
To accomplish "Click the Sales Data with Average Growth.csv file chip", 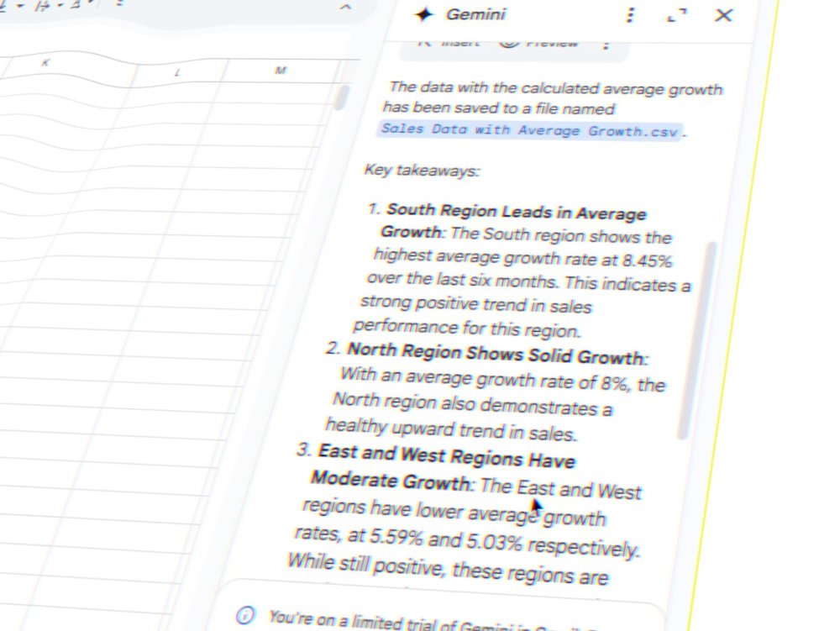I will 528,131.
